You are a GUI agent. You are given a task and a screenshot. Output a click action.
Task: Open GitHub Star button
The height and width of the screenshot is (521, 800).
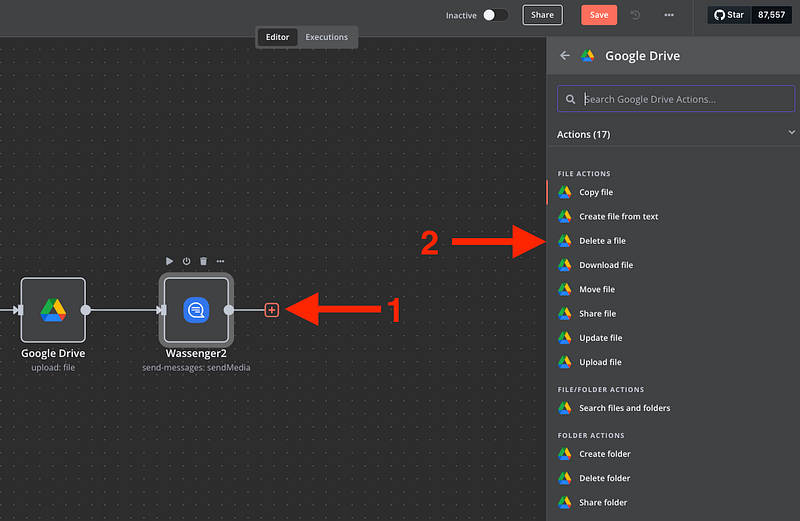coord(731,15)
